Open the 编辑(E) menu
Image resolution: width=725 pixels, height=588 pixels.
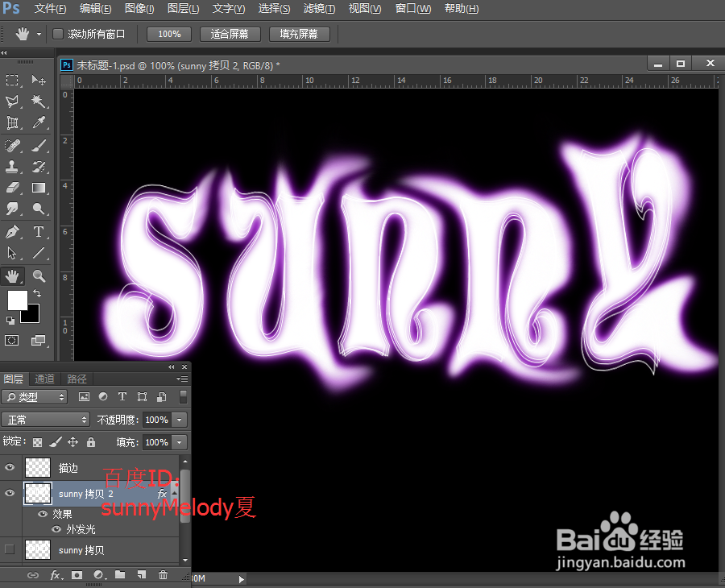tap(95, 8)
